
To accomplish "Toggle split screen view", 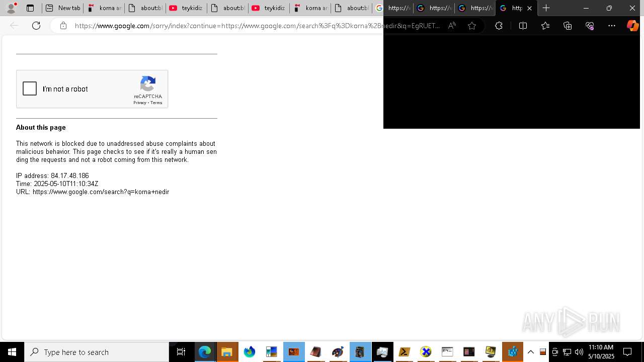I will pyautogui.click(x=523, y=26).
